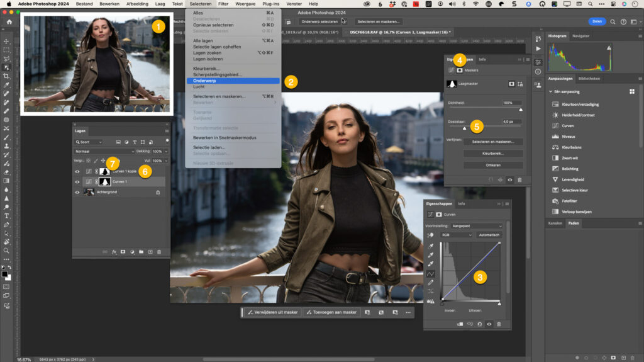Select the Pen tool
This screenshot has height=362, width=644.
[6, 225]
